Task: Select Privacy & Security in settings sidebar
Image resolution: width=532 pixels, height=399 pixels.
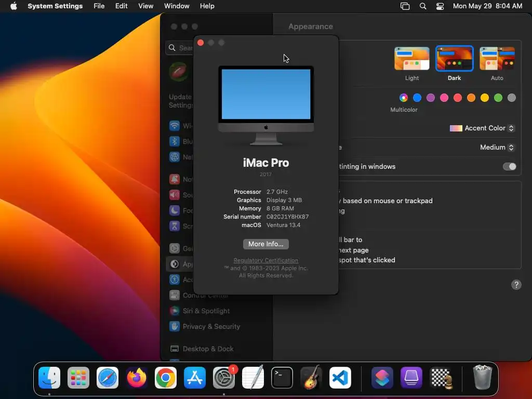Action: coord(205,326)
